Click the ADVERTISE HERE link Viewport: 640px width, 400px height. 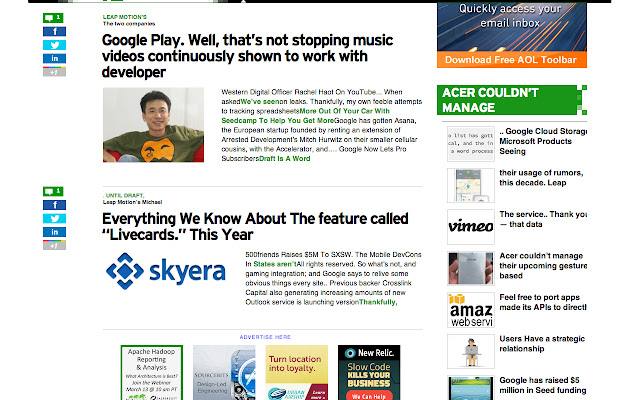tap(265, 337)
